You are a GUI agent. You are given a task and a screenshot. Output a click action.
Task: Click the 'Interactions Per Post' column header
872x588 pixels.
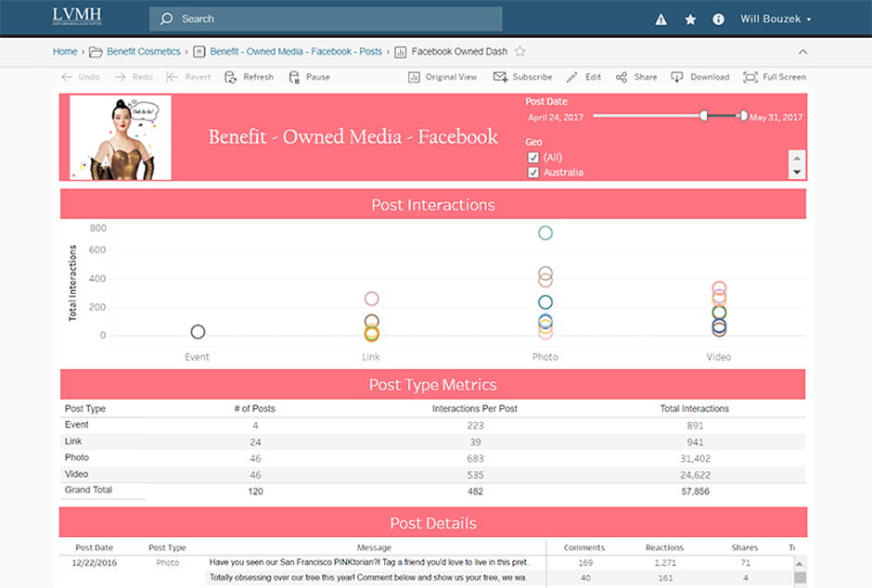pos(475,408)
